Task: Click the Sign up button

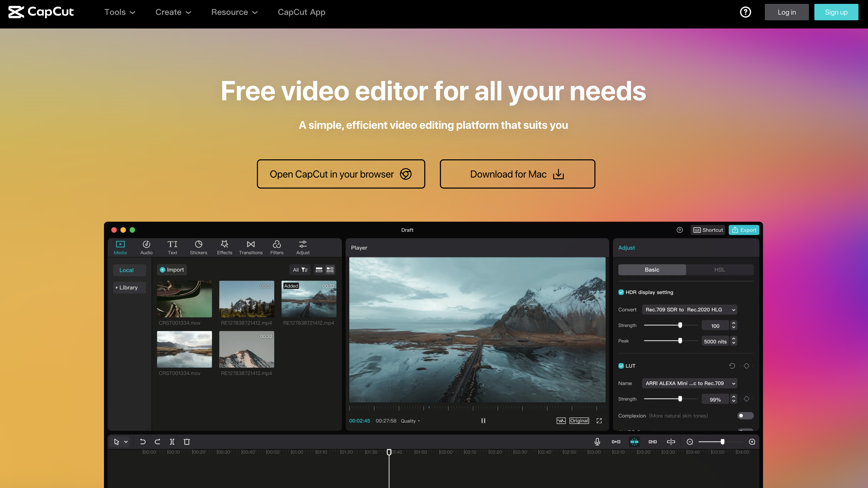Action: click(836, 12)
